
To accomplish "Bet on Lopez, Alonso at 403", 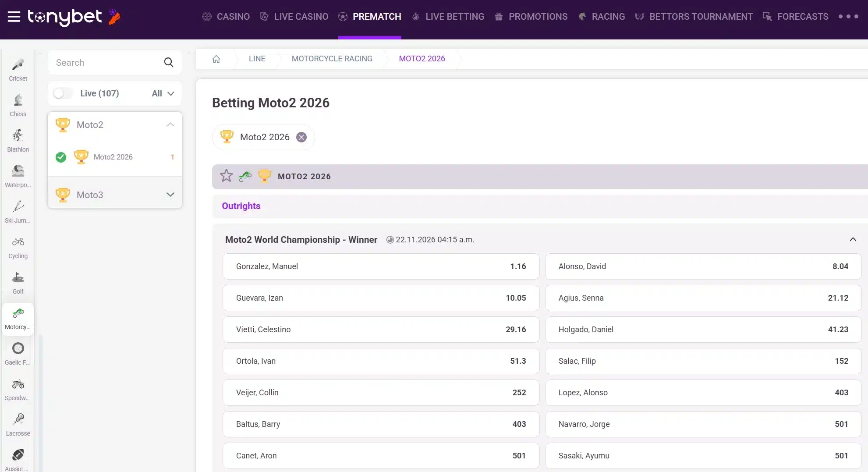I will [703, 393].
